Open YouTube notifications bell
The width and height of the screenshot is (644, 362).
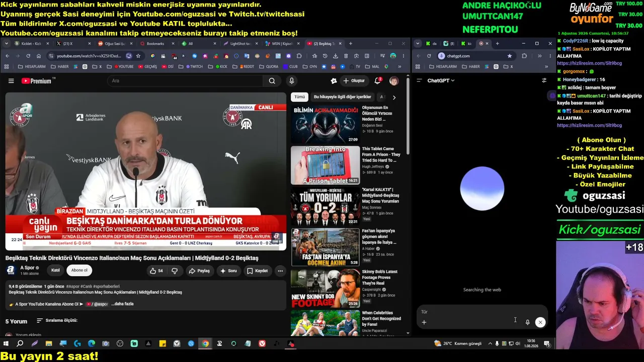(377, 81)
